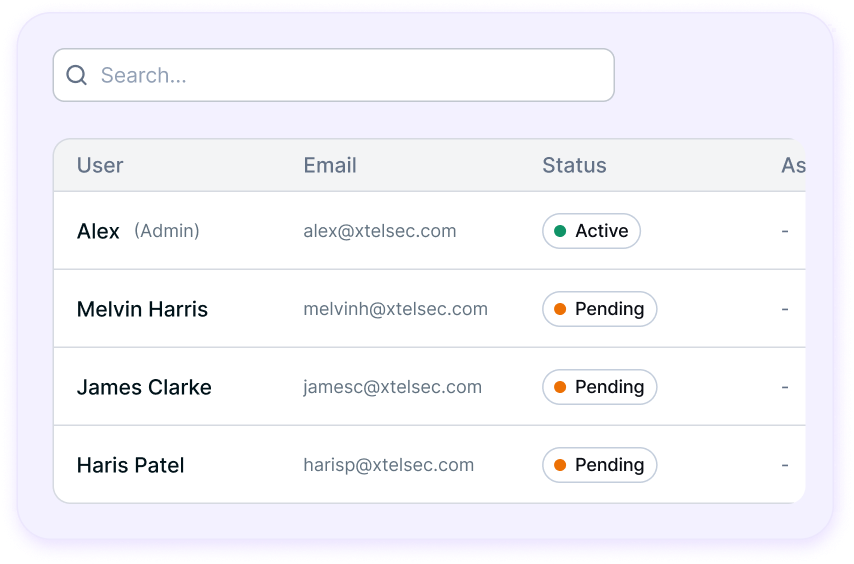
Task: Click the Status column header
Action: click(574, 165)
